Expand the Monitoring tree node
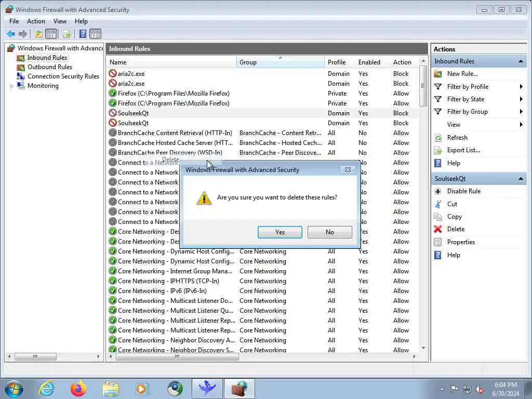Screen dimensions: 532x399 pyautogui.click(x=11, y=86)
